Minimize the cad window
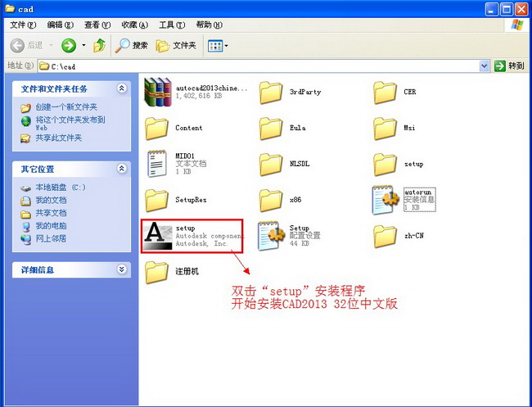Screen dimensions: 532x407 pyautogui.click(x=492, y=9)
